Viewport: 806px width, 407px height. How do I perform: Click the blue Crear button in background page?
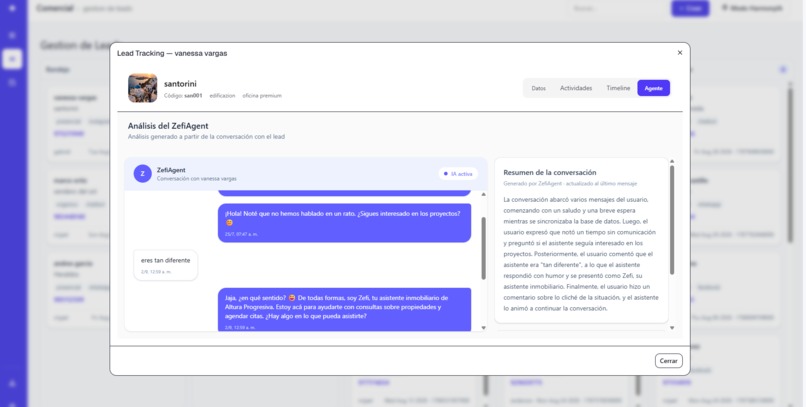690,8
